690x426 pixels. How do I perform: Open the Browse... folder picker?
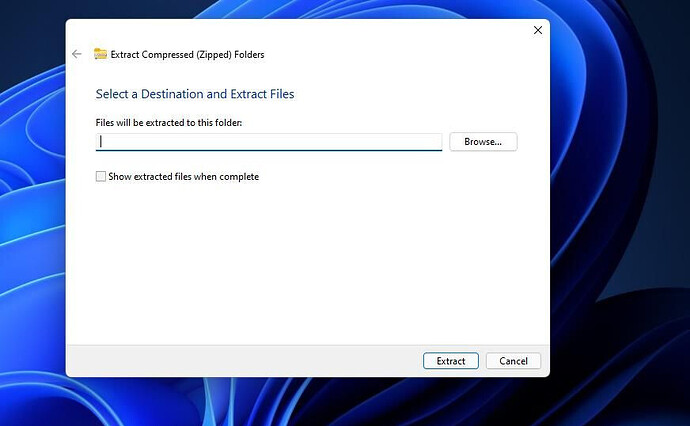click(x=483, y=142)
